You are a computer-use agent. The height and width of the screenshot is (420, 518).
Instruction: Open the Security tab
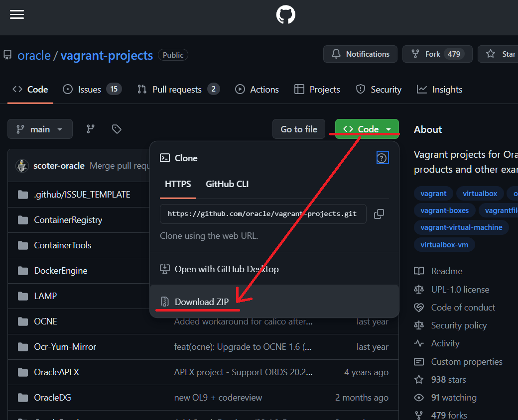(379, 90)
